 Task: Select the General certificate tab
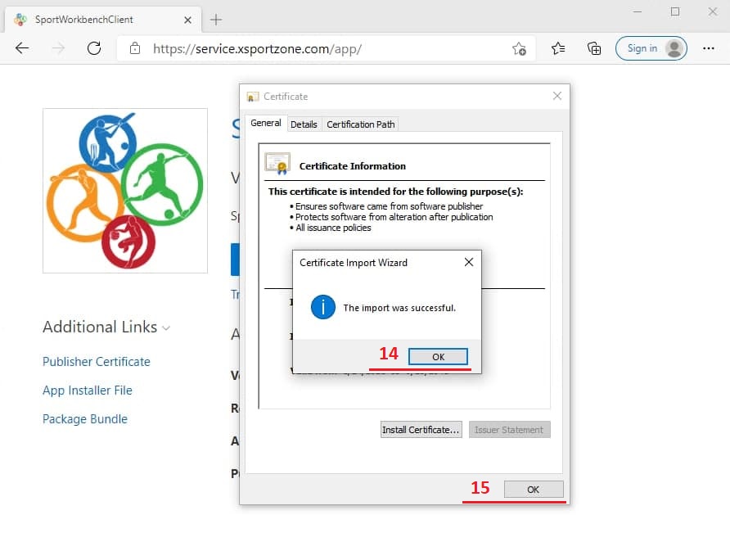coord(266,124)
